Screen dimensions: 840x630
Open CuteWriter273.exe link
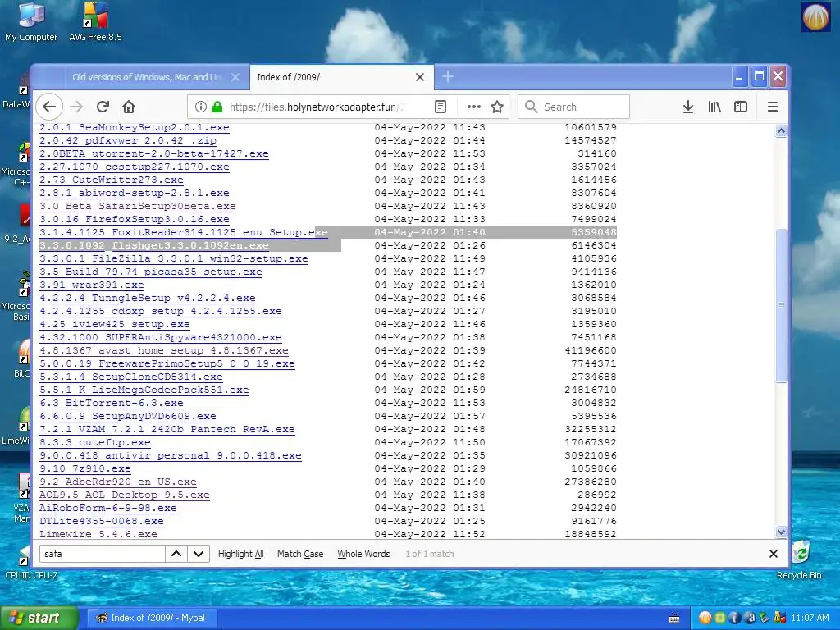click(112, 180)
